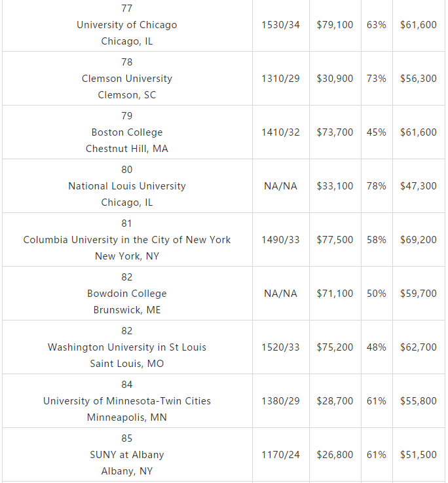Click the 45% value for Boston College
This screenshot has height=483, width=448.
(376, 132)
